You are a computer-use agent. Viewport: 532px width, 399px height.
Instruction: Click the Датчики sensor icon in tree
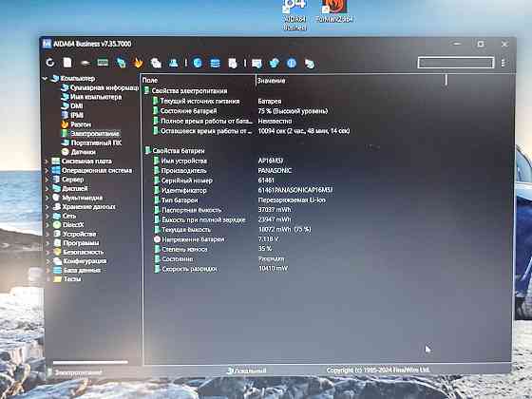[66, 152]
